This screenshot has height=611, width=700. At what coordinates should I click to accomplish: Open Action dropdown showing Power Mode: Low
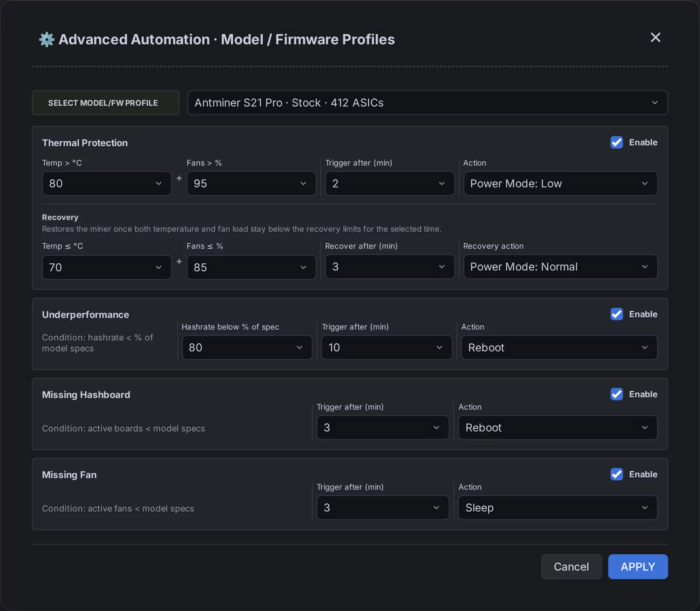pos(560,184)
